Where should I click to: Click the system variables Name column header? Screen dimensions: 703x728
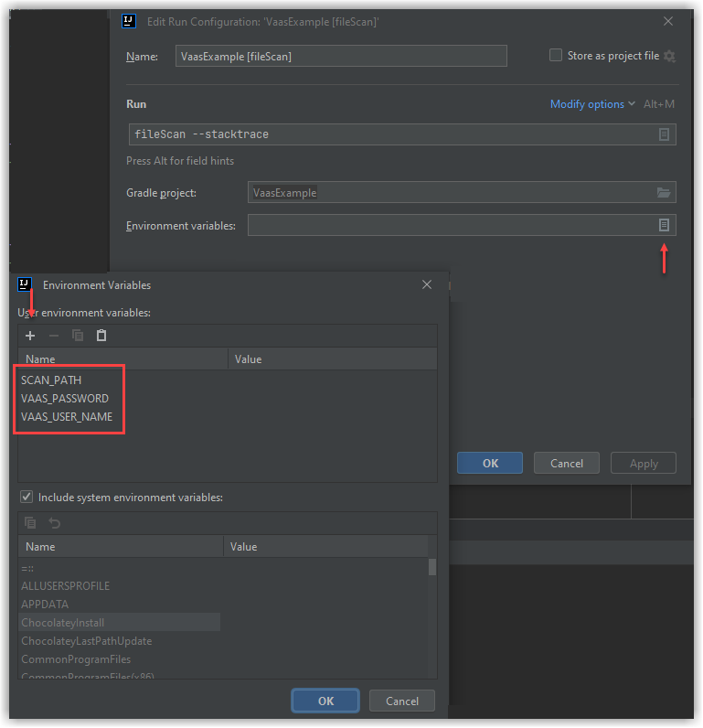(121, 547)
